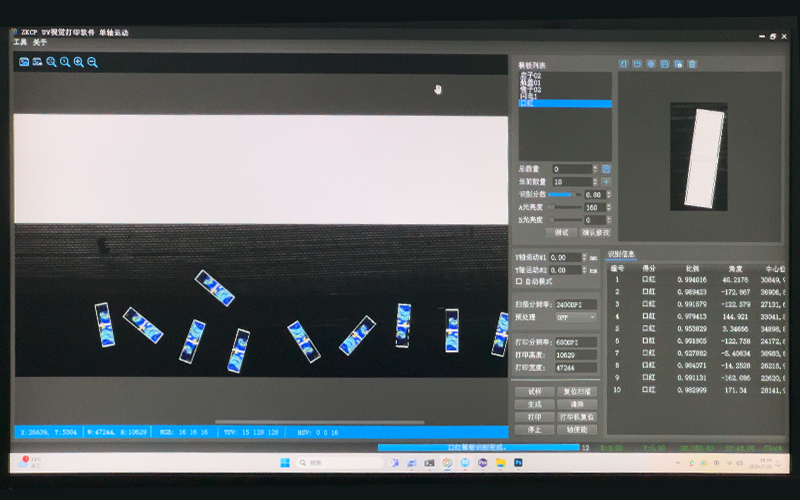Screen dimensions: 800x500
Task: Open the Windows Start menu
Action: pos(285,463)
